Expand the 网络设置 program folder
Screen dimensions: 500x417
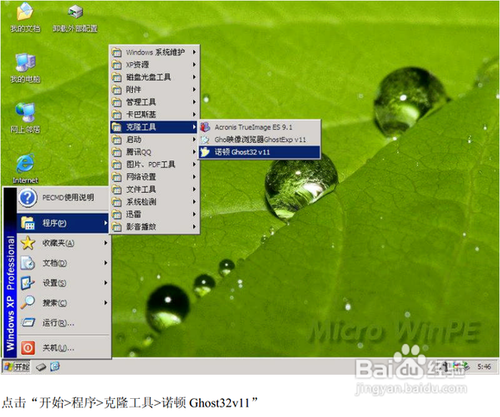point(155,177)
